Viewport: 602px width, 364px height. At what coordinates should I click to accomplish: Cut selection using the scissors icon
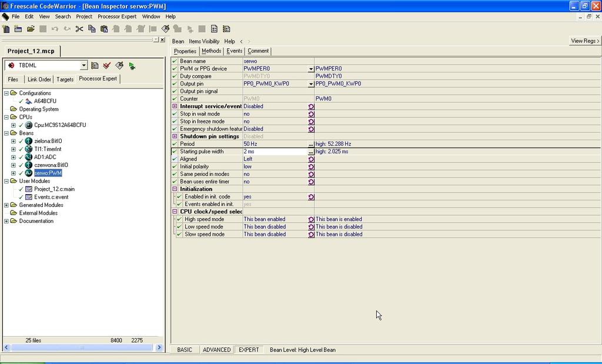[x=79, y=29]
